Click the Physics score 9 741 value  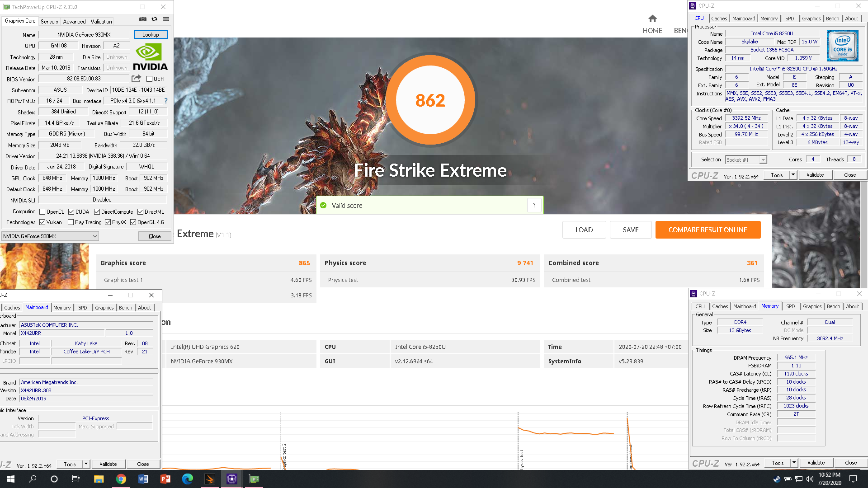[525, 263]
